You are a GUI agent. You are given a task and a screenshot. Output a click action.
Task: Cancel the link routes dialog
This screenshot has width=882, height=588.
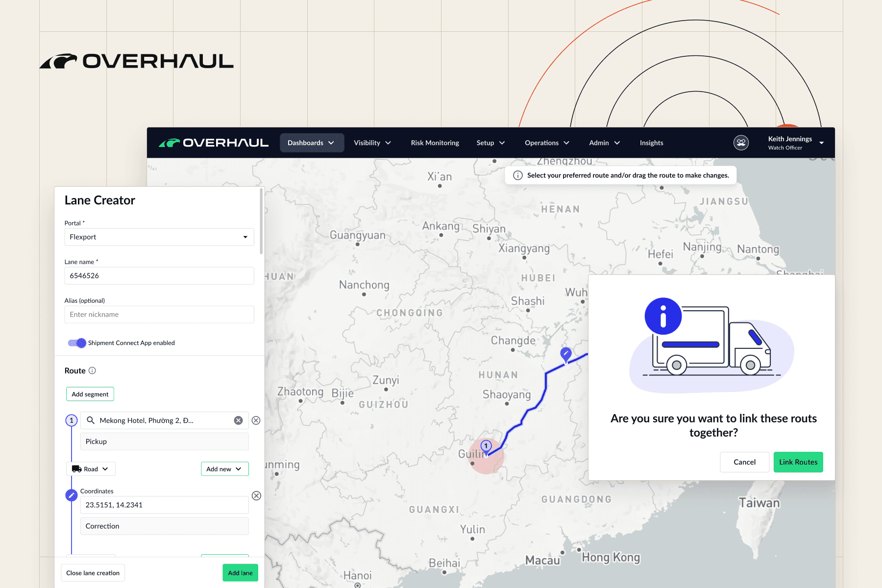pyautogui.click(x=744, y=462)
